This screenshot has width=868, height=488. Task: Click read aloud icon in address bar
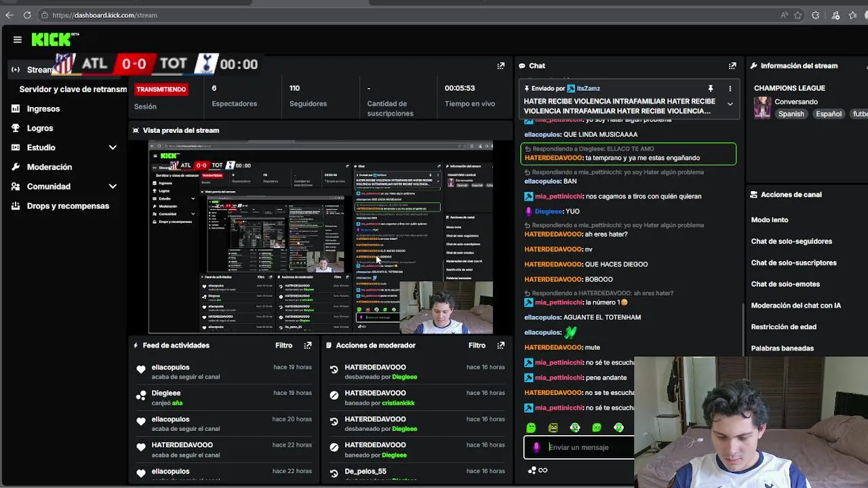[784, 15]
